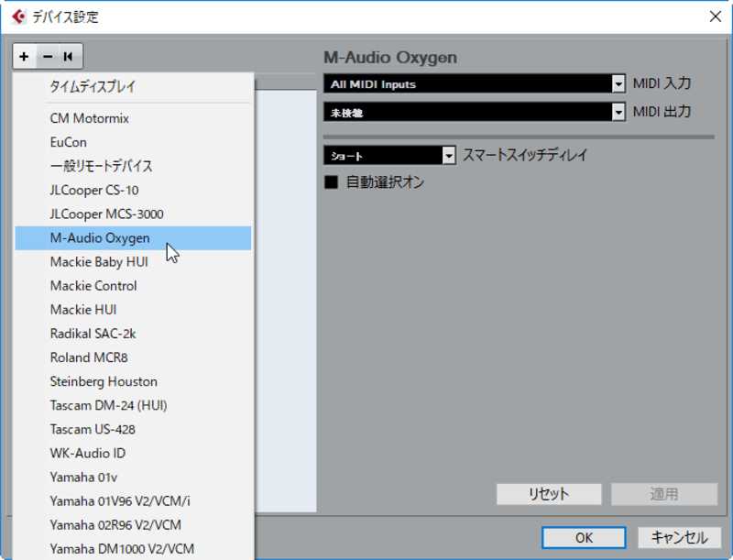The image size is (733, 560).
Task: Click the リセット button
Action: click(549, 494)
